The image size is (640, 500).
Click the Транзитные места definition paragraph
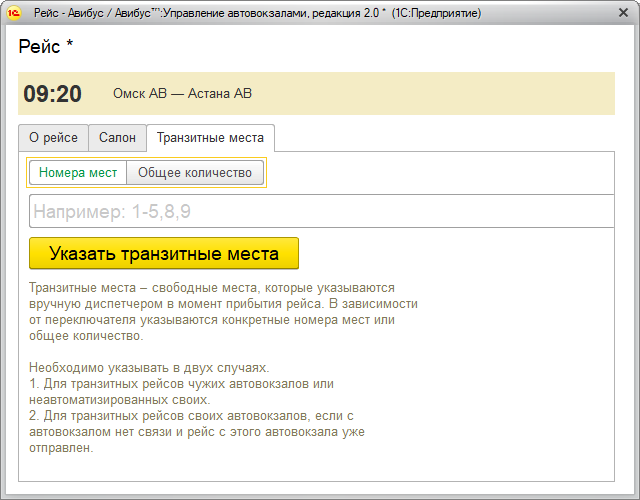pyautogui.click(x=223, y=311)
